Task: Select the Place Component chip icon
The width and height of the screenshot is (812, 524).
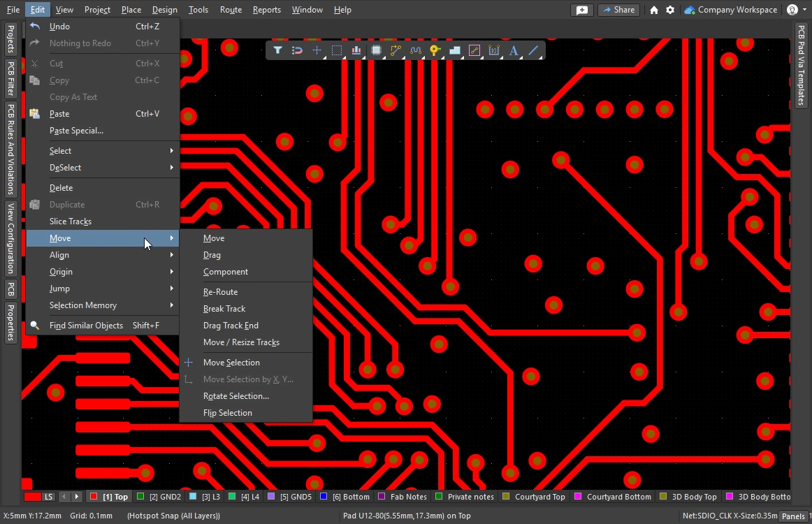Action: coord(376,50)
